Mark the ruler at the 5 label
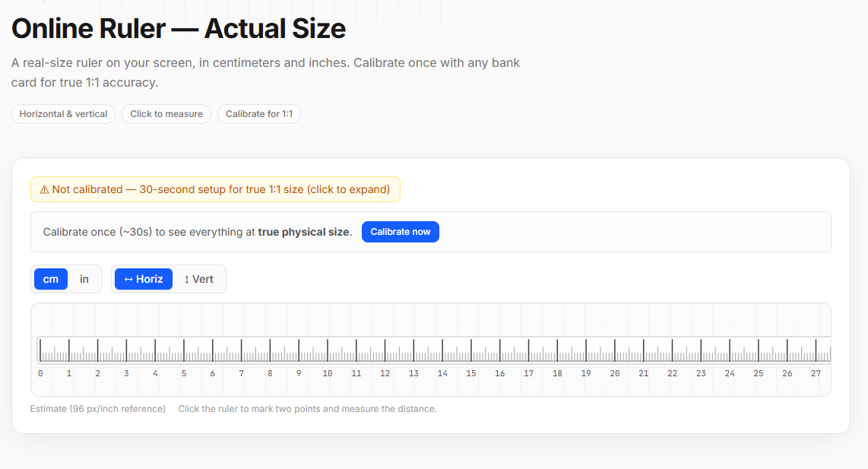The width and height of the screenshot is (868, 469). [184, 374]
